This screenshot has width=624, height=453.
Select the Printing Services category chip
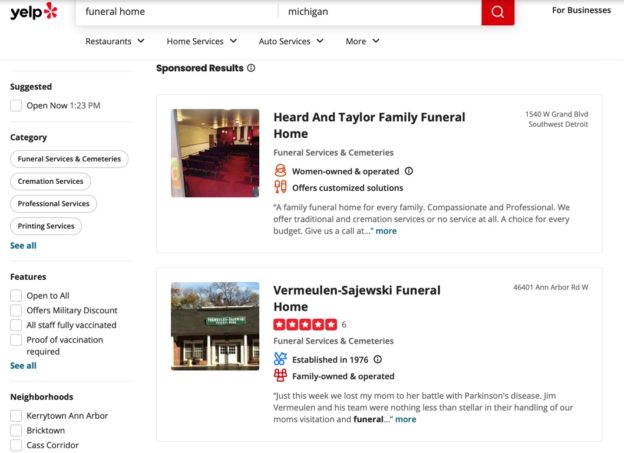tap(46, 226)
